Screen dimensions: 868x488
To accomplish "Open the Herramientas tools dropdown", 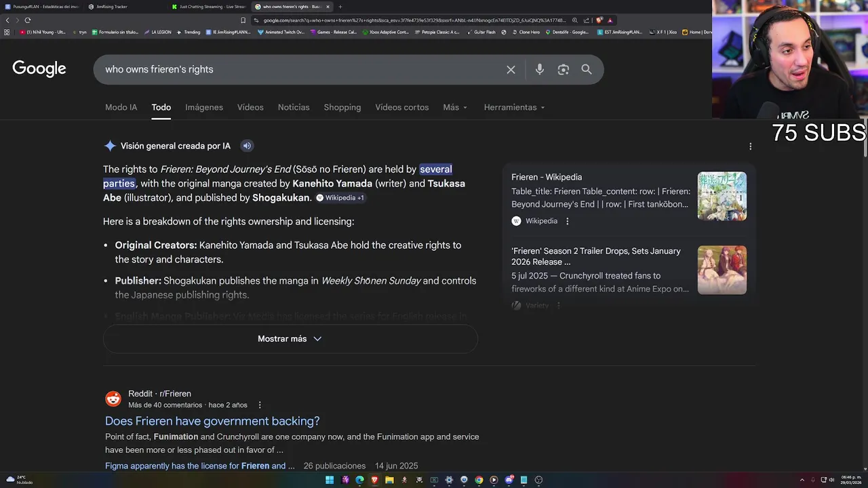I will (x=514, y=107).
